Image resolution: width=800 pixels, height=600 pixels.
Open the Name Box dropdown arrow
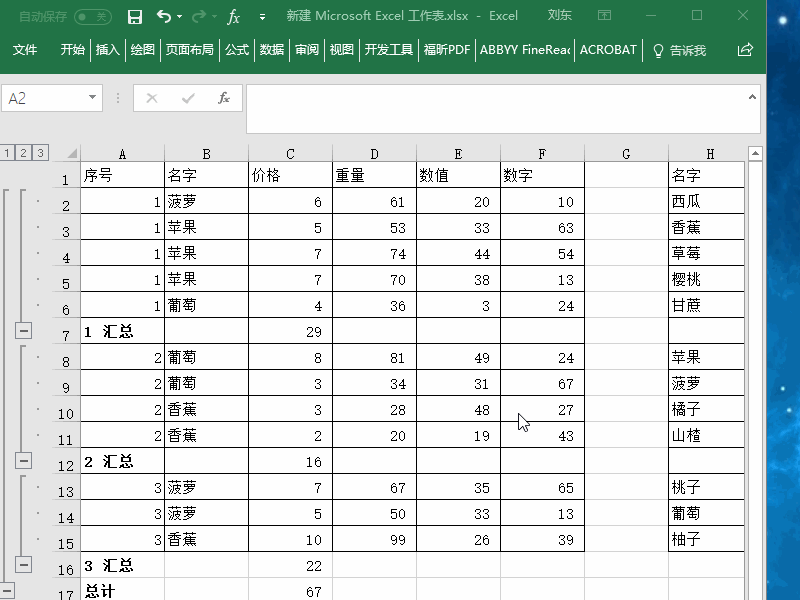pos(92,97)
